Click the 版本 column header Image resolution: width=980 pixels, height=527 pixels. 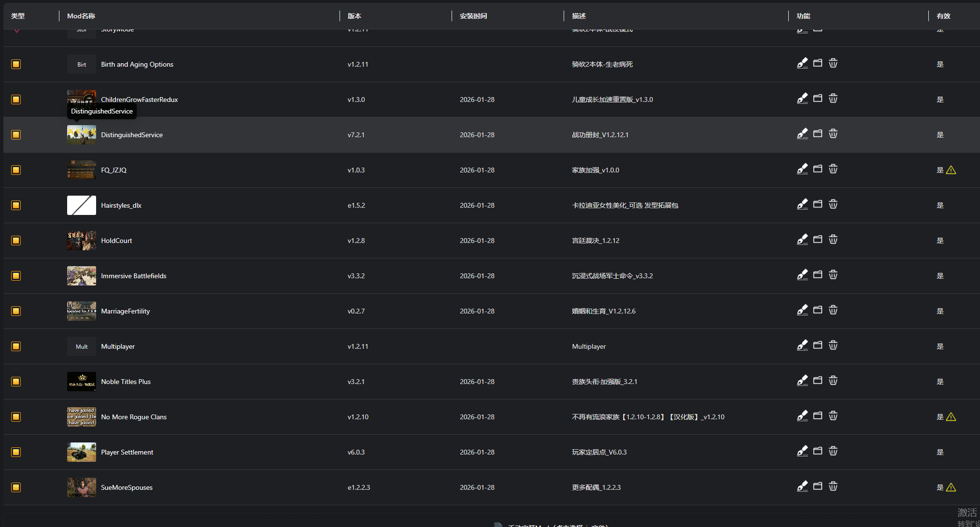[355, 16]
